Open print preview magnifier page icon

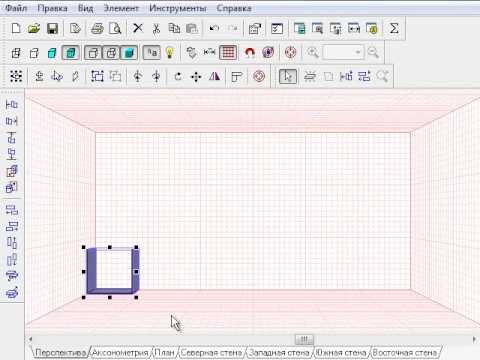pyautogui.click(x=115, y=29)
